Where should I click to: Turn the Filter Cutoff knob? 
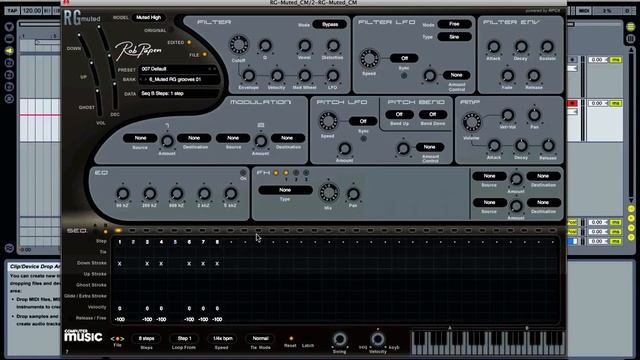pos(239,45)
